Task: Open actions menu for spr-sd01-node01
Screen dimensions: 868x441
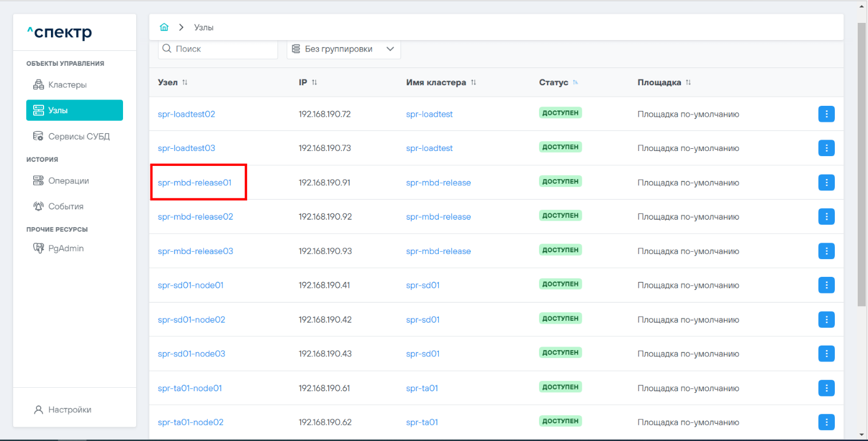Action: tap(826, 285)
